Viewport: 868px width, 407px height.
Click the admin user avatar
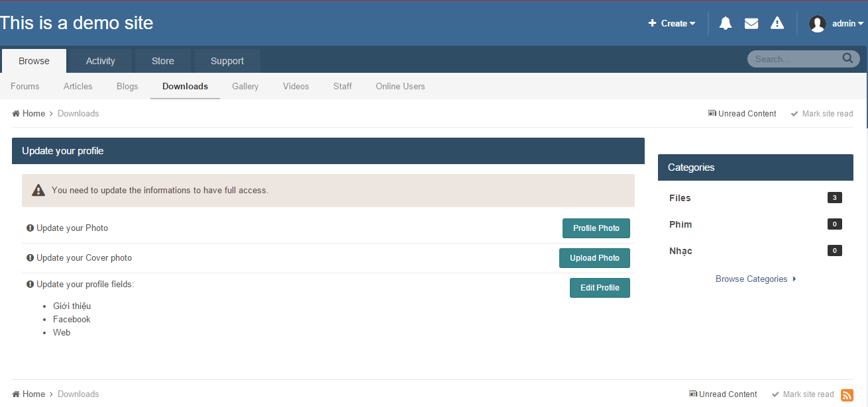818,24
